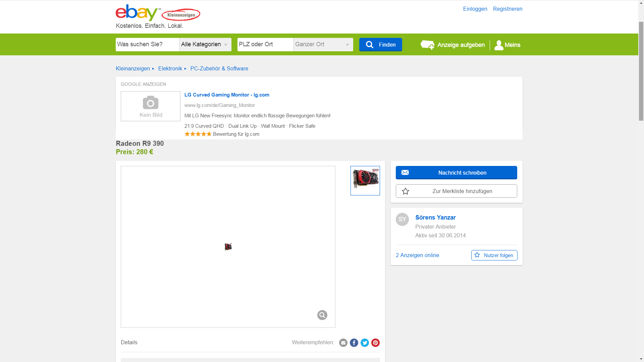Go to Elektronik breadcrumb
This screenshot has height=362, width=644.
point(170,69)
